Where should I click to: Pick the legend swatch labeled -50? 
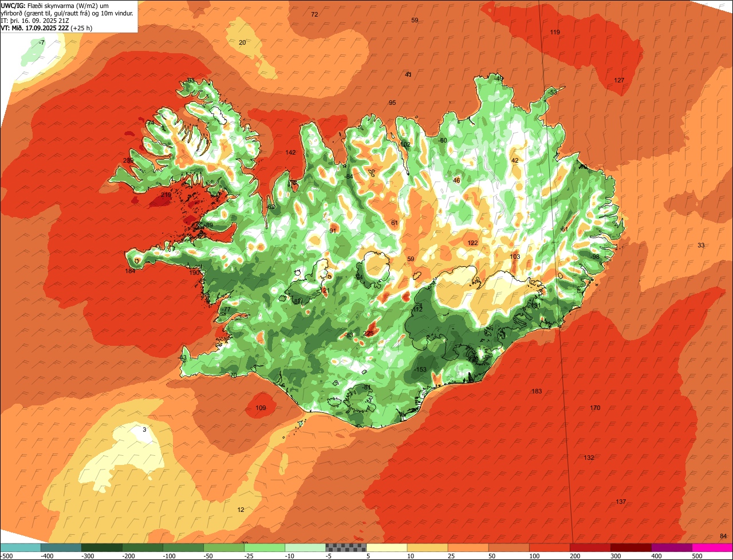click(223, 548)
